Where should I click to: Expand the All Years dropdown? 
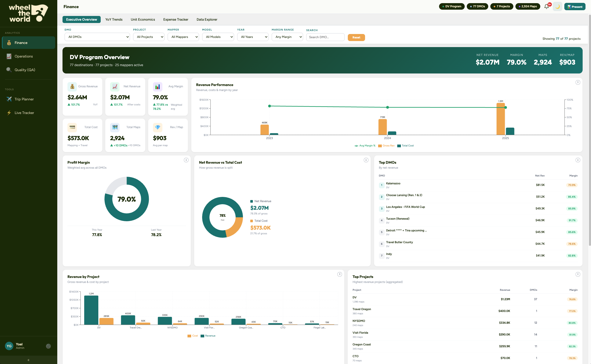pyautogui.click(x=253, y=37)
